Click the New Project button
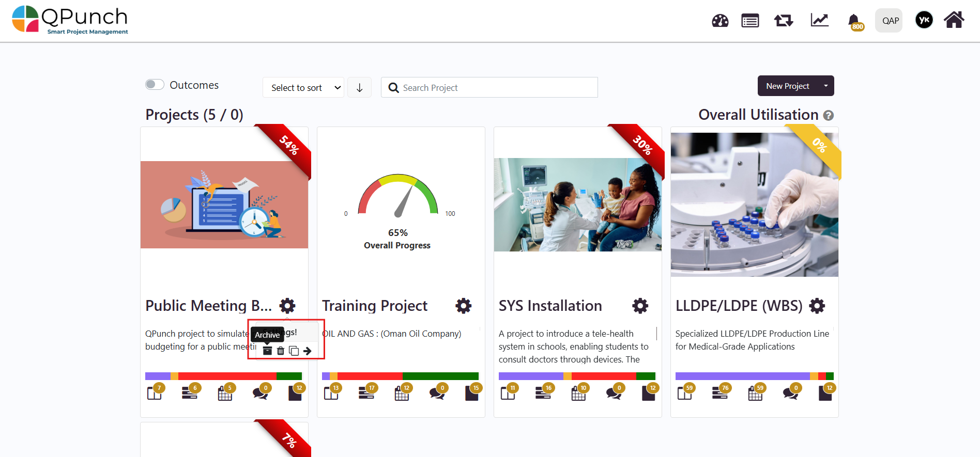 pyautogui.click(x=788, y=86)
